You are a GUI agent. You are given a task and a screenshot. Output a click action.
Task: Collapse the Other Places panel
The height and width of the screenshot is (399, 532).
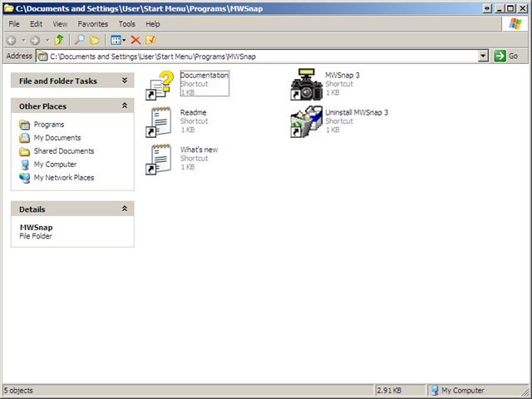coord(125,106)
